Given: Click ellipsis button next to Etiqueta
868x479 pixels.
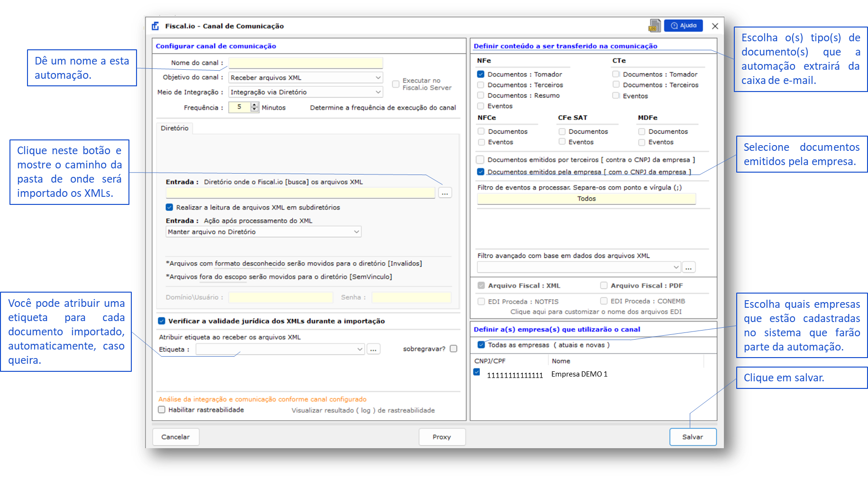Looking at the screenshot, I should (x=374, y=350).
